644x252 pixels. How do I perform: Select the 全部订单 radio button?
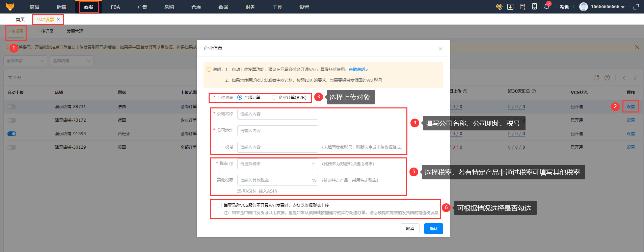click(240, 98)
